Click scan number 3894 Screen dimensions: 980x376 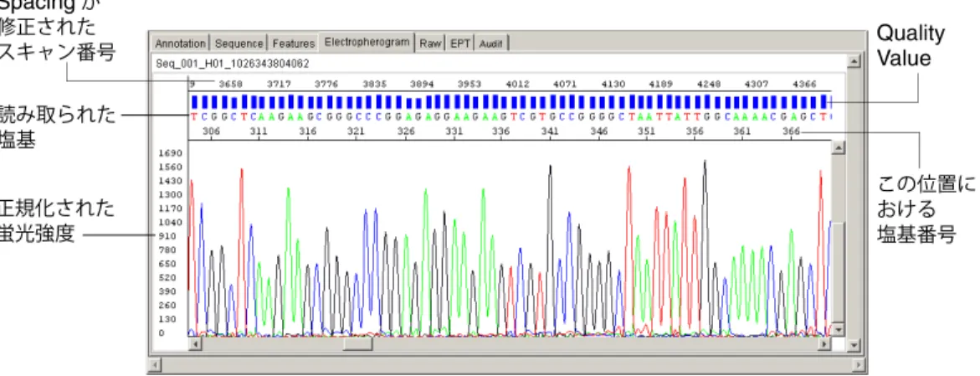point(423,83)
